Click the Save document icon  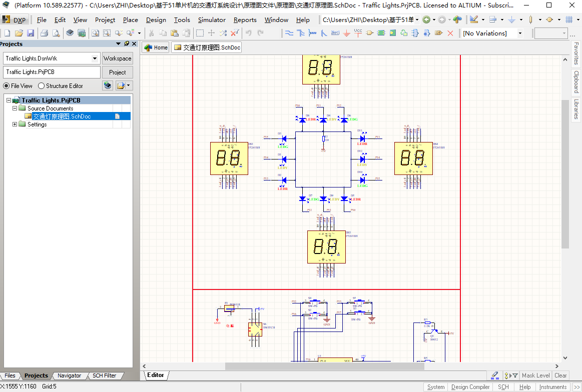[31, 33]
